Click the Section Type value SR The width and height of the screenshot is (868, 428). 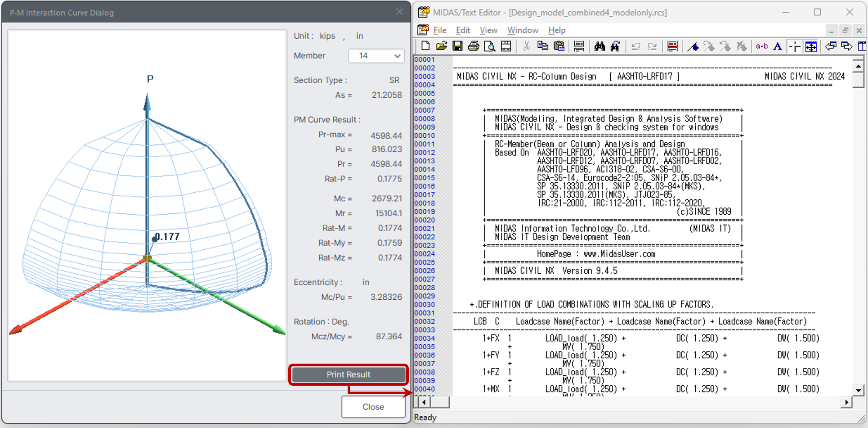(x=394, y=81)
